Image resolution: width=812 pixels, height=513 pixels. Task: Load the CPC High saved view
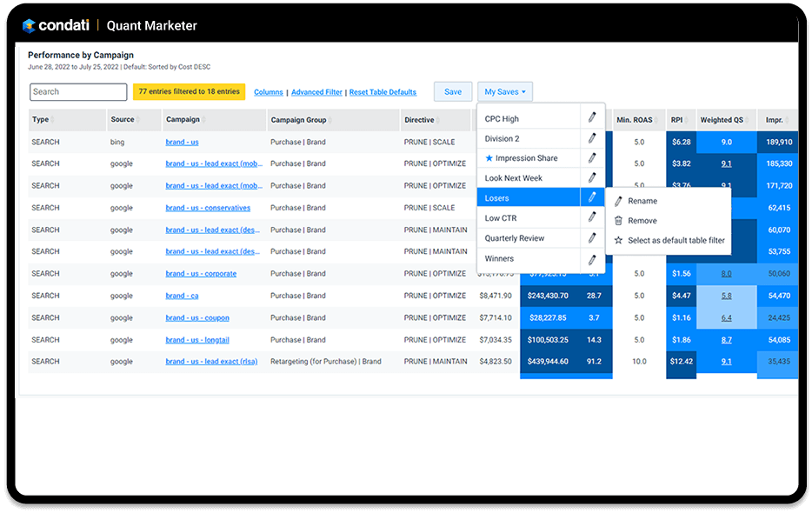(529, 118)
